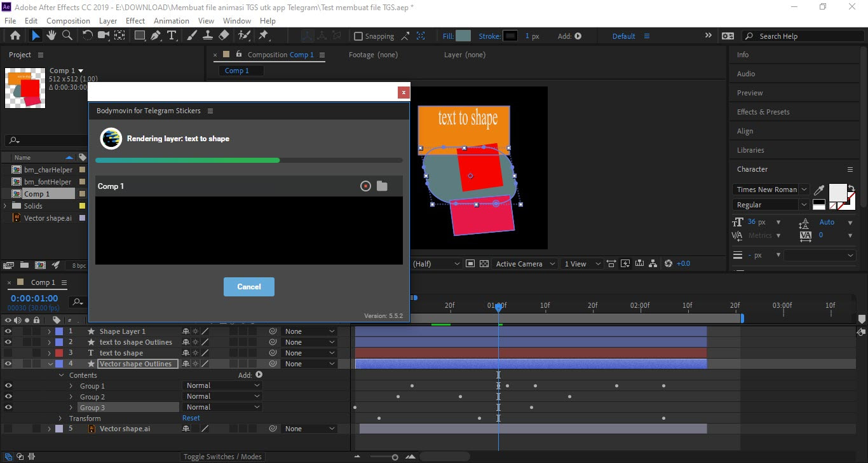Open parent dropdown for Shape Layer 1
868x463 pixels.
click(309, 331)
